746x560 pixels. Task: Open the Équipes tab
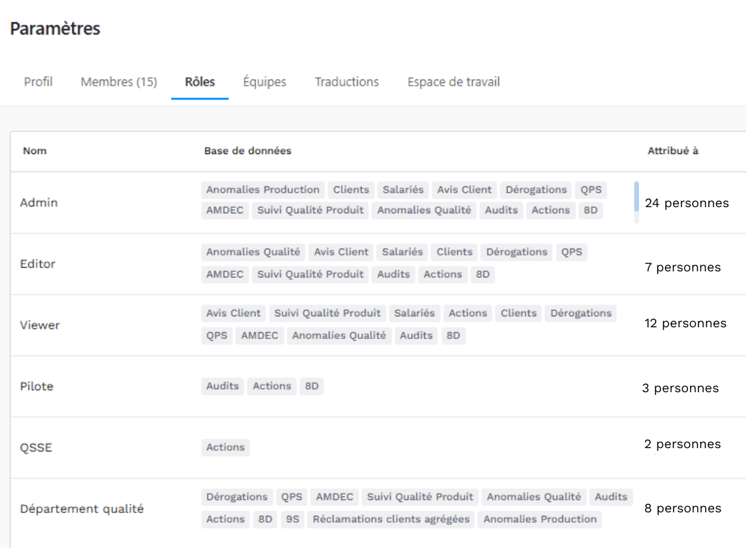coord(265,82)
